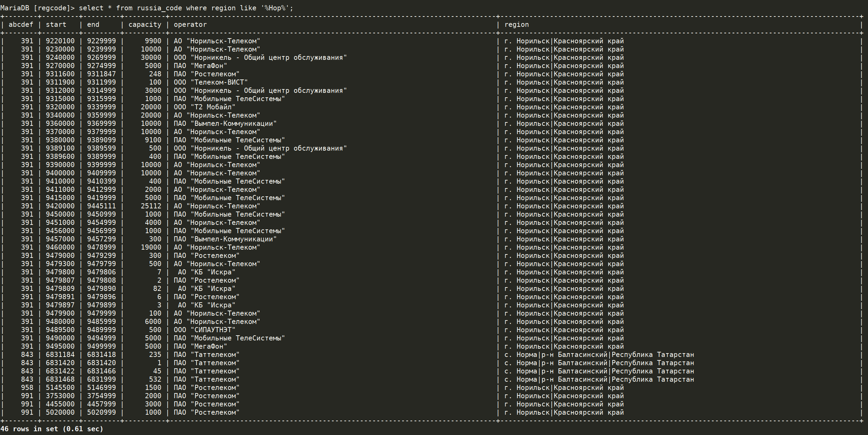The height and width of the screenshot is (435, 868).
Task: Click end value 9479896
Action: click(x=102, y=297)
